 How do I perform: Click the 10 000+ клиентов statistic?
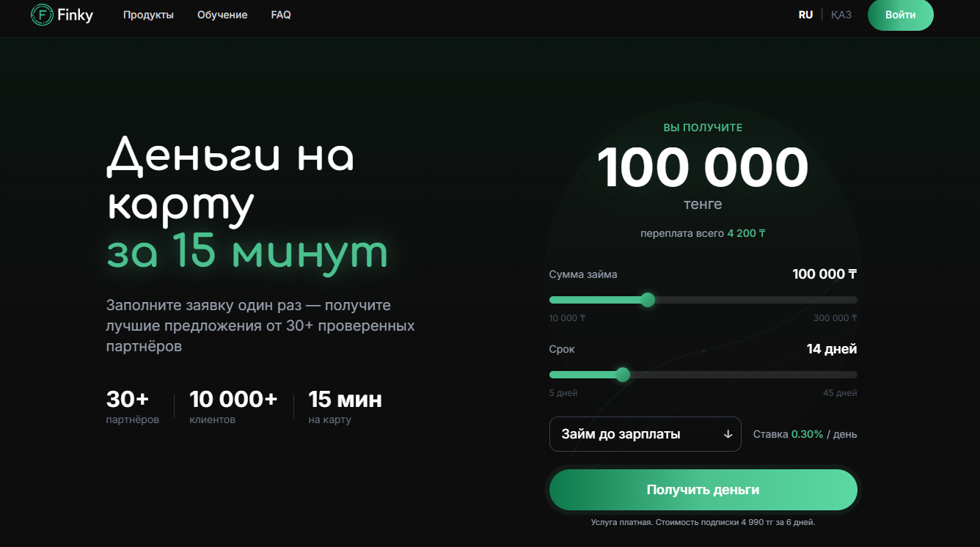(x=233, y=407)
